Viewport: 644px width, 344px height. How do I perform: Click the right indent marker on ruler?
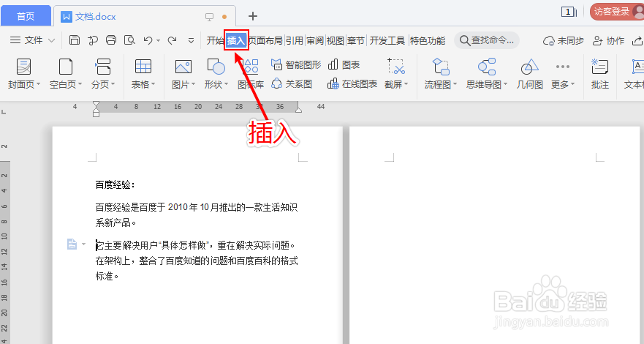tap(298, 109)
